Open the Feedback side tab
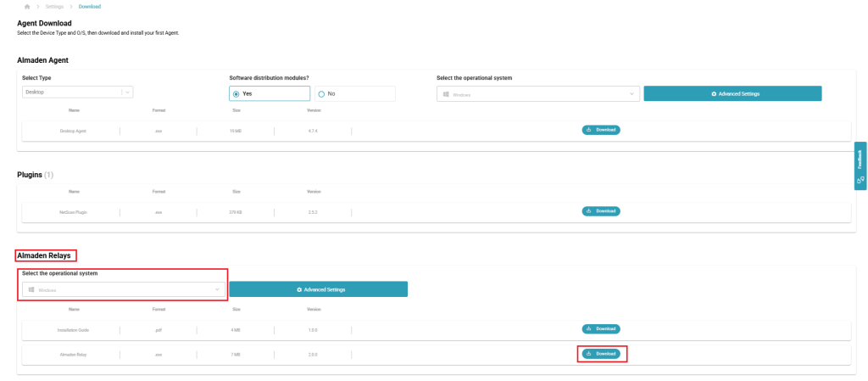The height and width of the screenshot is (381, 868). coord(860,166)
